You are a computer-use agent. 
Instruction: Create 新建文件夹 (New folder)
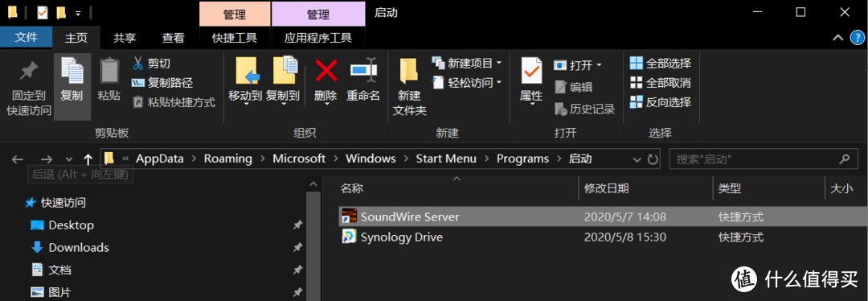point(410,86)
